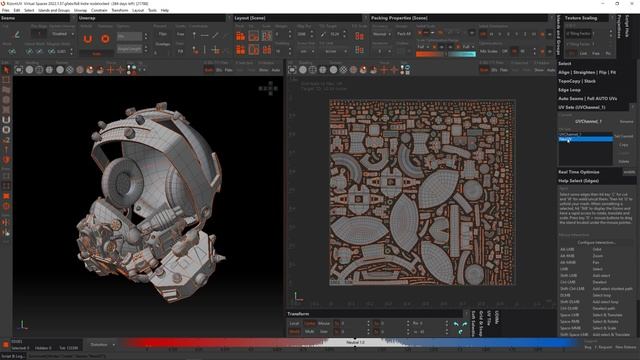640x360 pixels.
Task: Select the 3D view arrow selection icon
Action: 6,70
